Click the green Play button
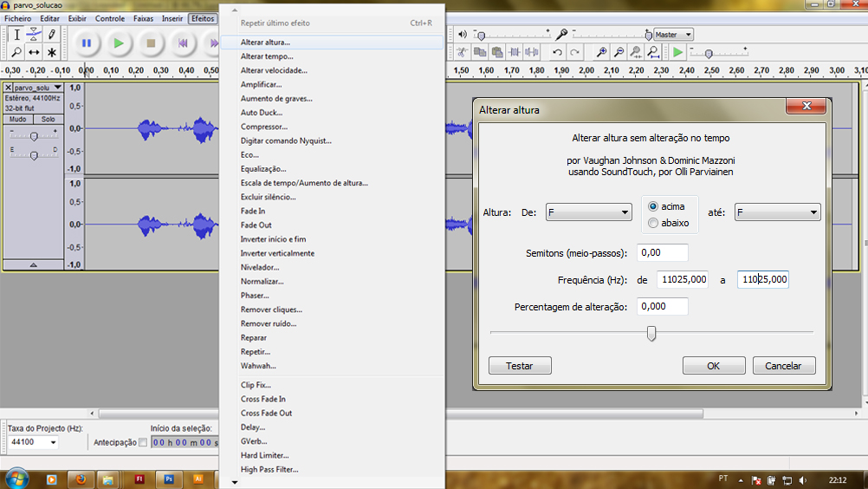This screenshot has height=489, width=868. pyautogui.click(x=119, y=42)
